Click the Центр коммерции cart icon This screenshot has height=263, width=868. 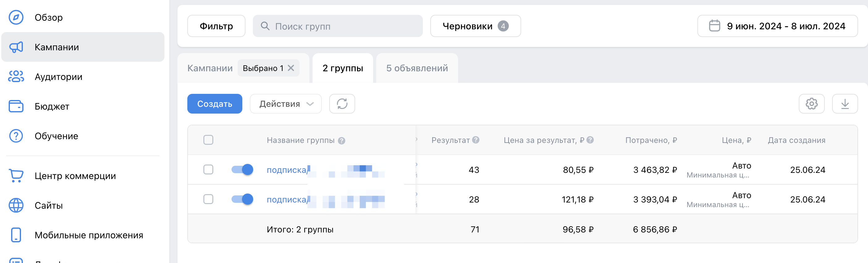(x=16, y=176)
